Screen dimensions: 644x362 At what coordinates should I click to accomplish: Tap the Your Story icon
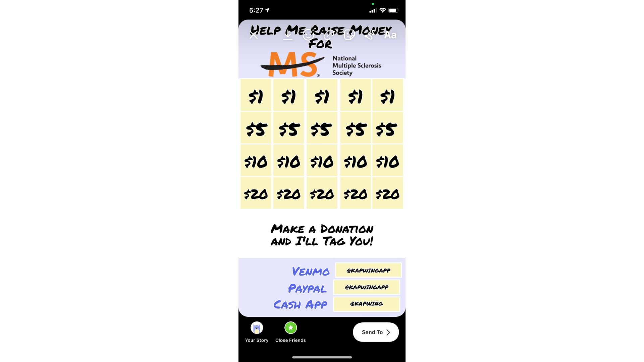tap(257, 327)
